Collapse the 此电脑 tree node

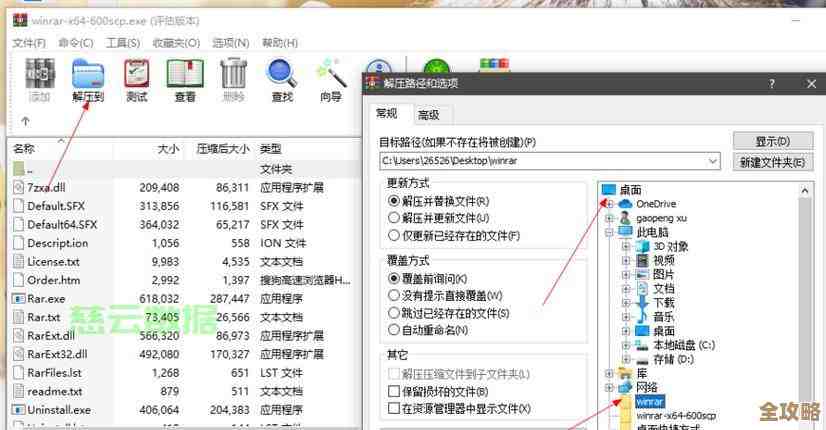[609, 232]
